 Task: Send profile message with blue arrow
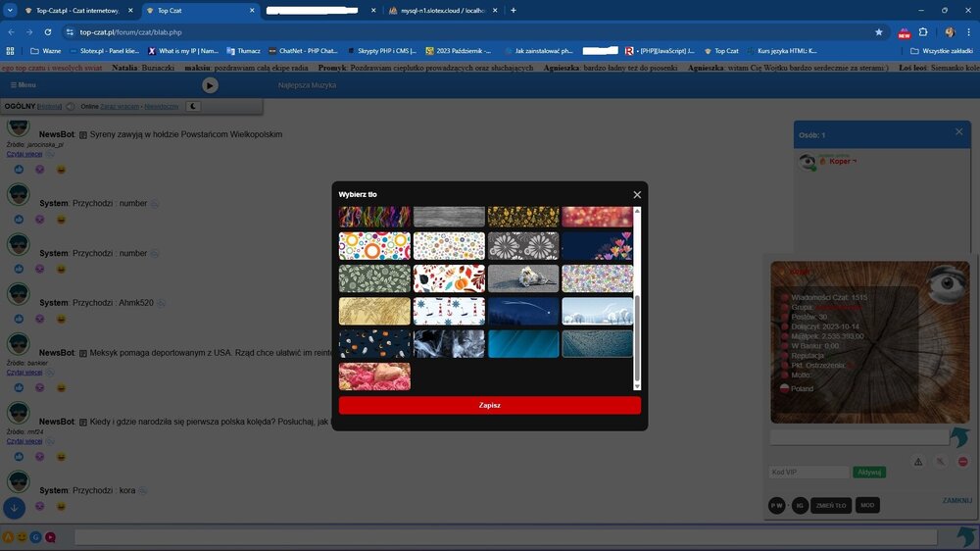pyautogui.click(x=959, y=436)
